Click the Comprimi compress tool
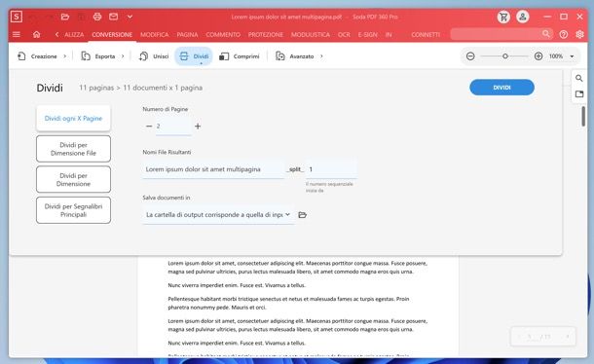 click(x=240, y=56)
